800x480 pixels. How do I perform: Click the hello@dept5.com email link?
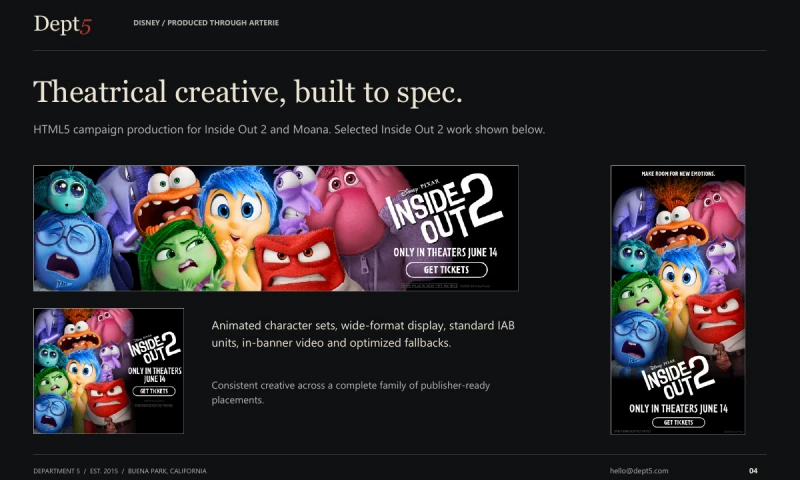click(x=639, y=471)
